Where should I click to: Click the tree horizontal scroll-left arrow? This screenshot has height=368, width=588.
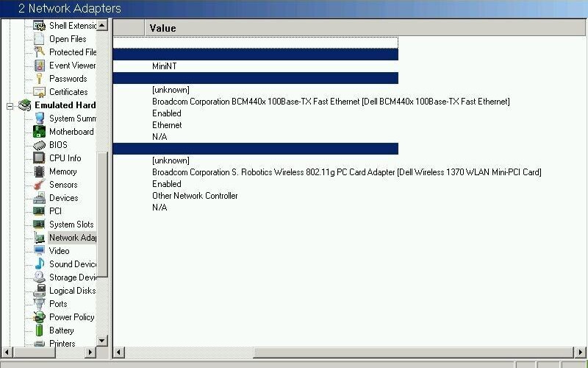coord(7,353)
